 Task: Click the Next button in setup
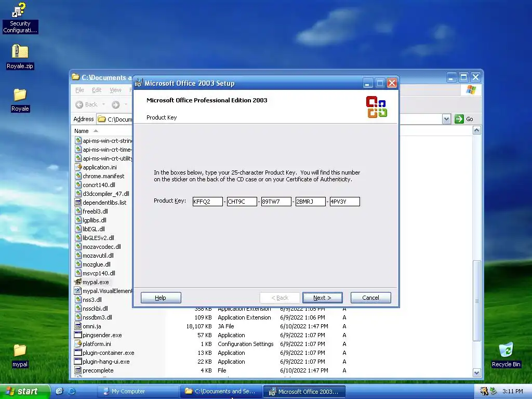tap(322, 298)
